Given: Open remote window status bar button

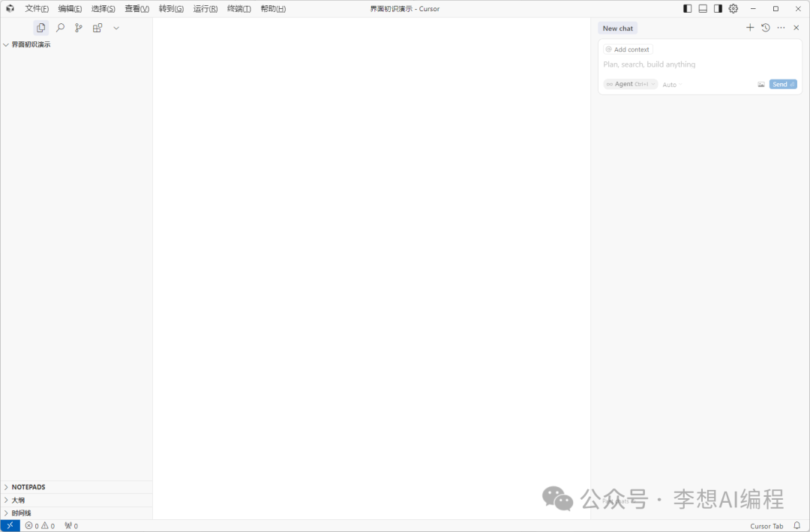Looking at the screenshot, I should (10, 526).
